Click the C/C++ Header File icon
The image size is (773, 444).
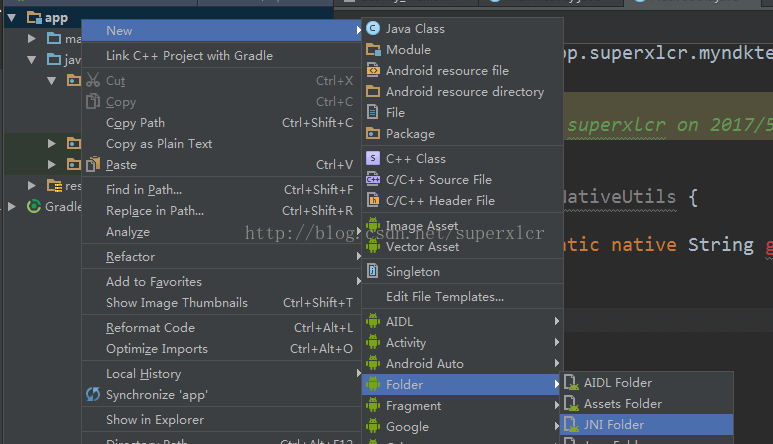pyautogui.click(x=373, y=201)
